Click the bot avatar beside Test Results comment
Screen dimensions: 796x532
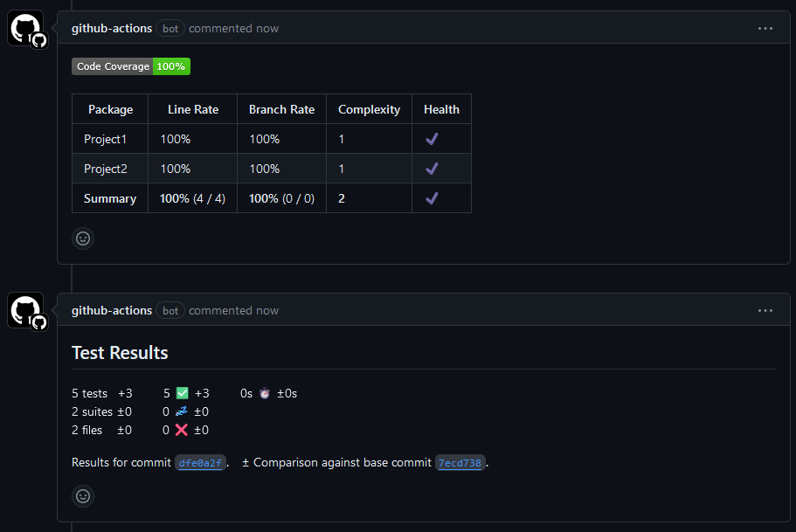[x=25, y=310]
